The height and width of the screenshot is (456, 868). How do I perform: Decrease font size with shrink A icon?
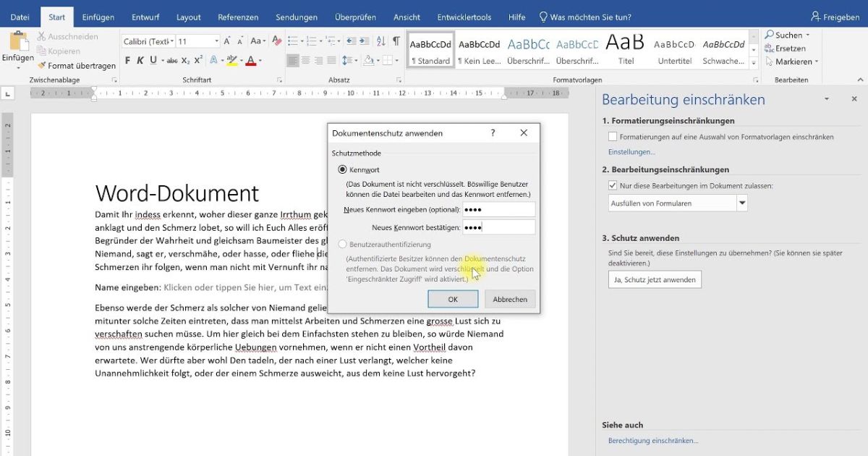click(242, 41)
